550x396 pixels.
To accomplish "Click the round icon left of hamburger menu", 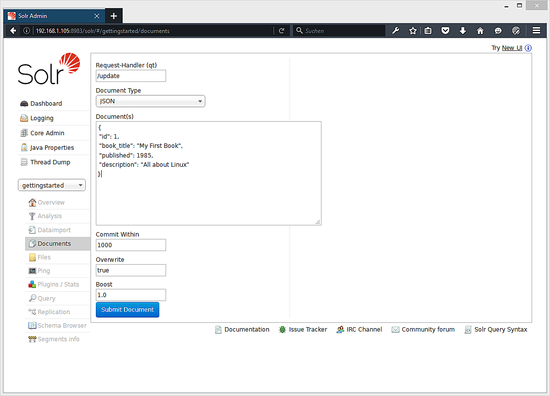I will click(x=516, y=31).
